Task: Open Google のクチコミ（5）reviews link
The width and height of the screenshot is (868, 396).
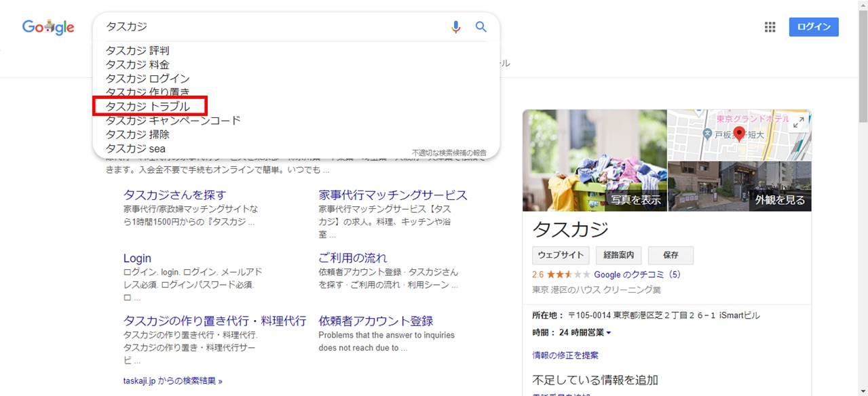Action: coord(637,275)
